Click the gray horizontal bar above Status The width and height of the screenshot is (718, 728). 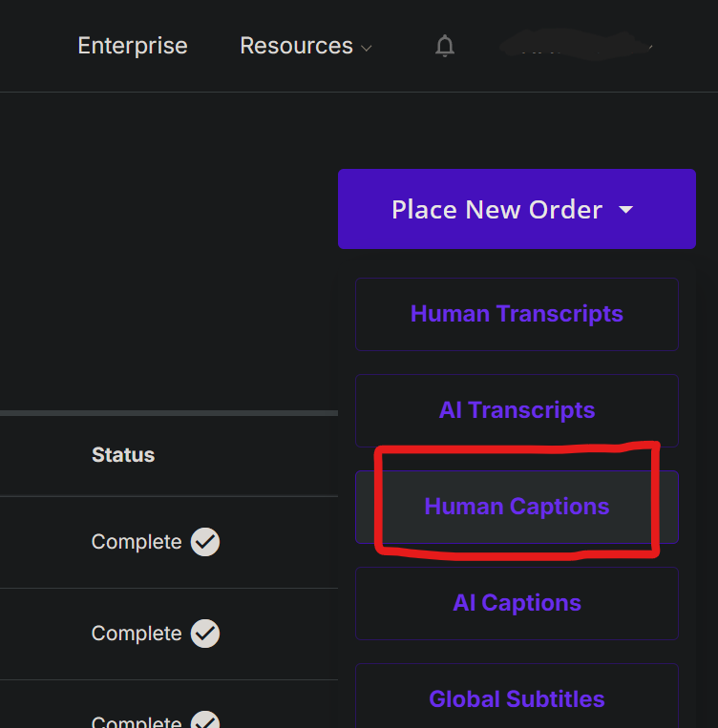point(169,413)
